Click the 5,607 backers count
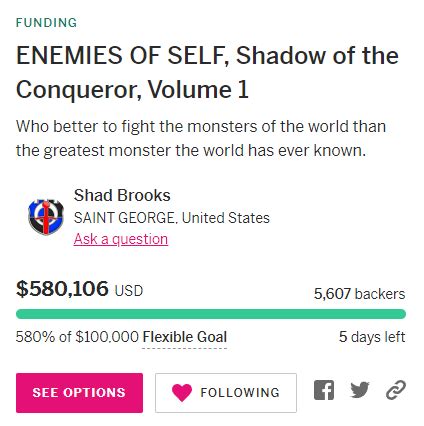Image resolution: width=424 pixels, height=426 pixels. pyautogui.click(x=359, y=294)
